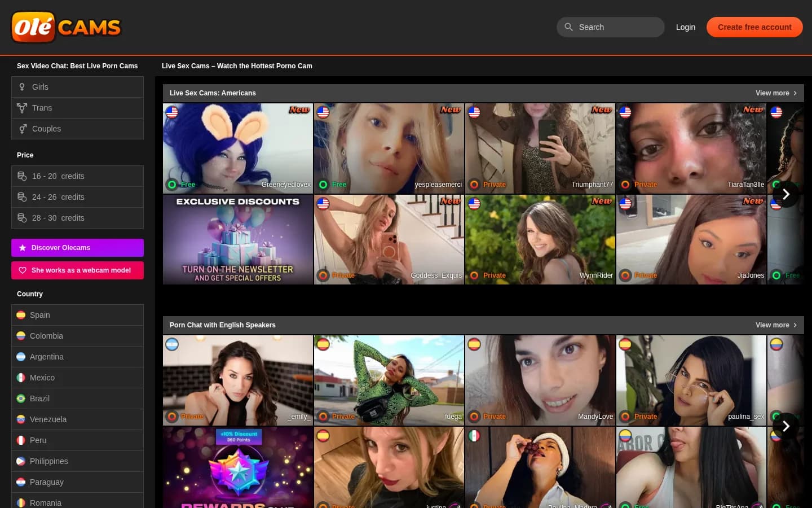
Task: Click the Spain flag badge on the MandyLove card
Action: (x=474, y=344)
